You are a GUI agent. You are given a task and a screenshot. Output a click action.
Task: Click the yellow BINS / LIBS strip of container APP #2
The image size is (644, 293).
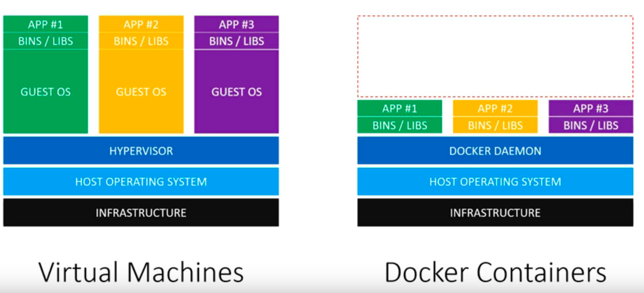[495, 125]
